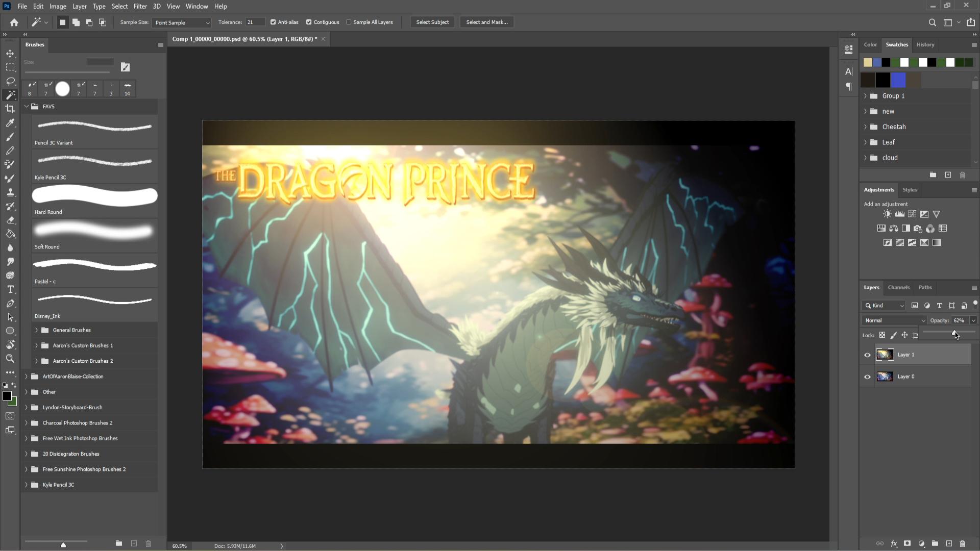Screen dimensions: 980x551
Task: Select the Eraser tool
Action: (x=10, y=220)
